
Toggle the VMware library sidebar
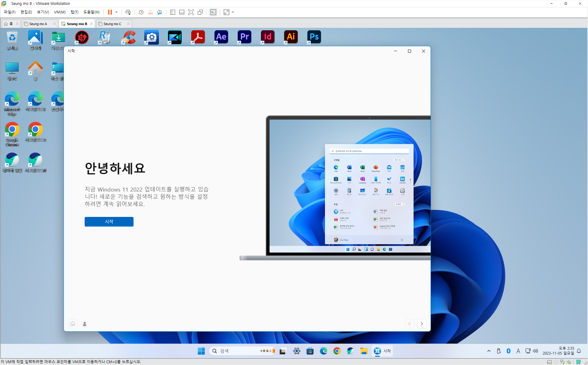pos(173,12)
